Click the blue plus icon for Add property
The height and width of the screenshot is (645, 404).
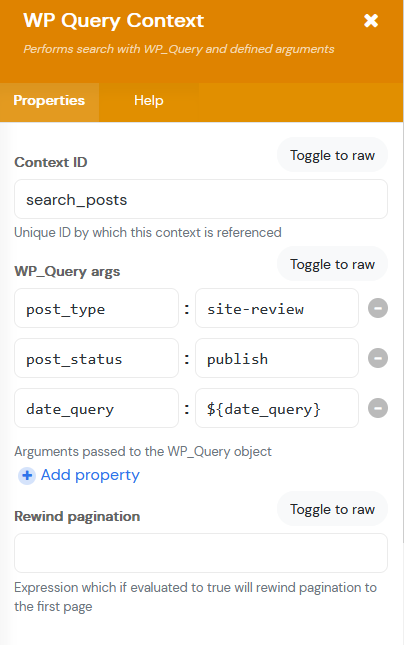coord(27,476)
